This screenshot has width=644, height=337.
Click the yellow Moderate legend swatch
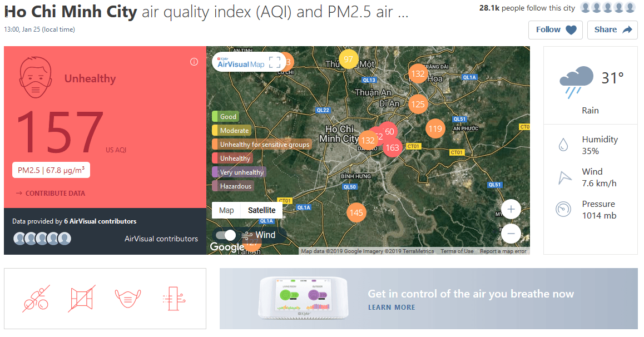coord(215,131)
